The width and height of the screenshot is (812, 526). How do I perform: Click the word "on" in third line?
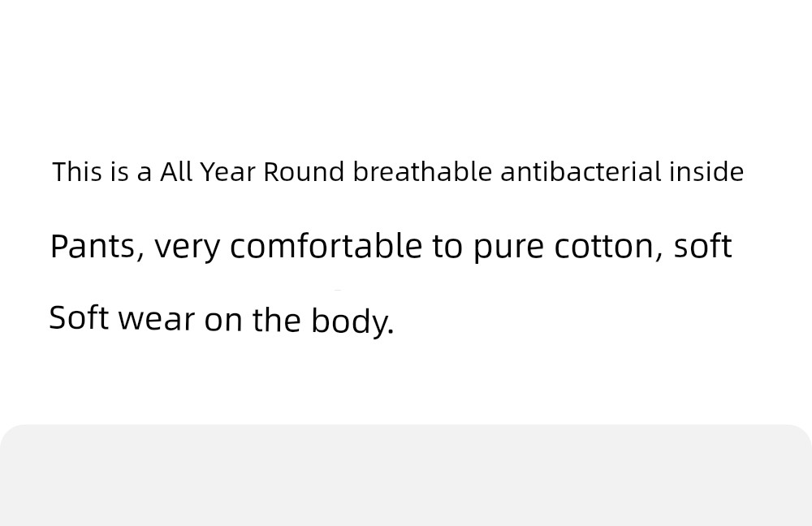[223, 321]
